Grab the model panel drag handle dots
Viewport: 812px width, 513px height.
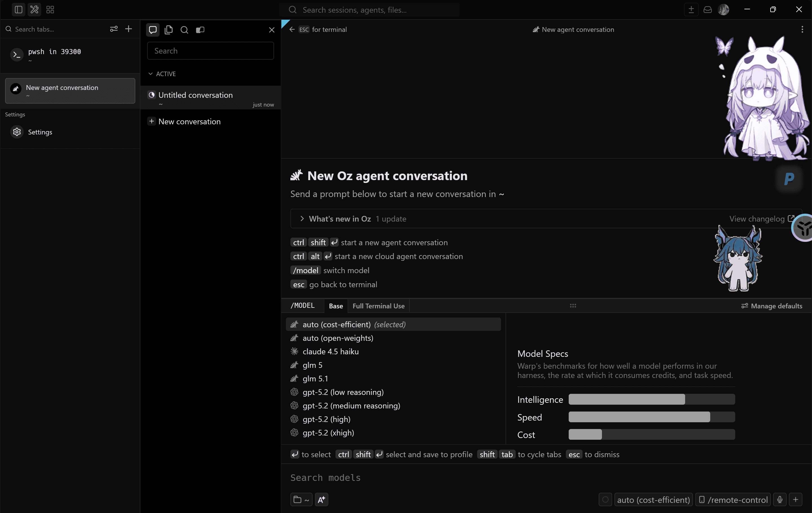coord(573,305)
